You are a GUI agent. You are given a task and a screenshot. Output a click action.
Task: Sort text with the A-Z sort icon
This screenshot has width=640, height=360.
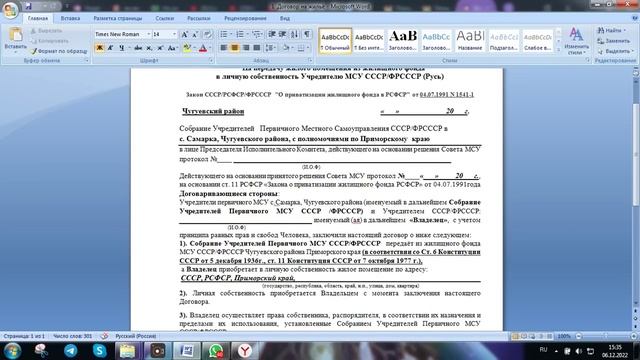click(295, 34)
